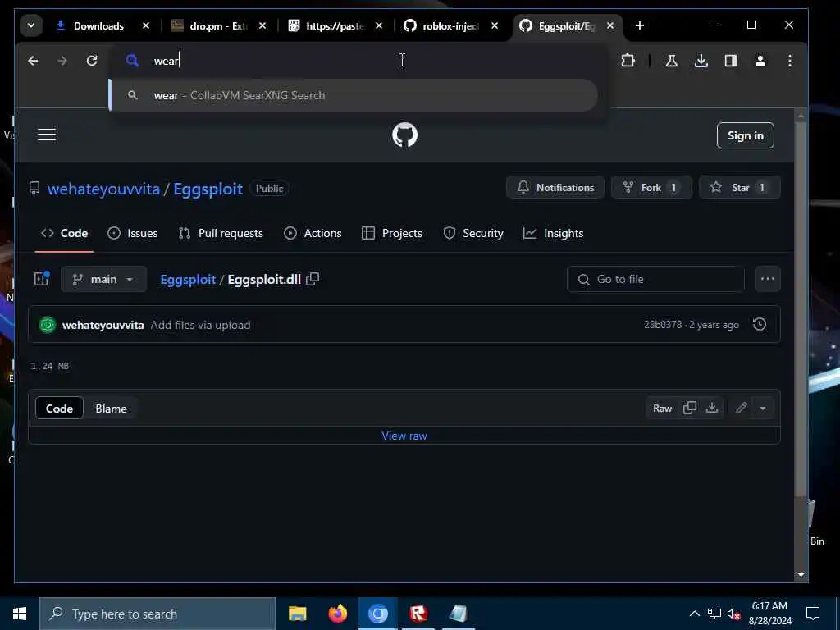Select the Code view toggle
840x630 pixels.
pyautogui.click(x=59, y=409)
